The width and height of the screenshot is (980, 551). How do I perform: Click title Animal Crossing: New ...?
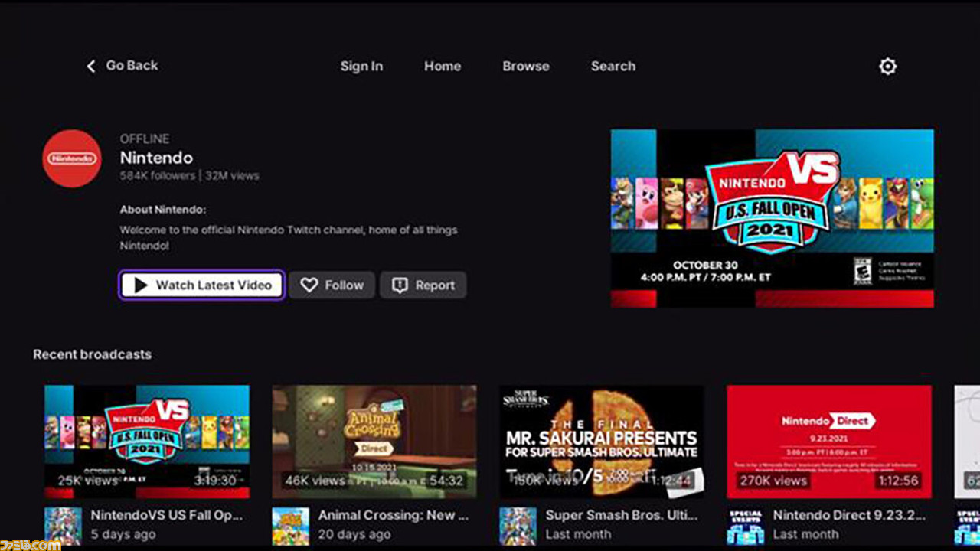[394, 516]
